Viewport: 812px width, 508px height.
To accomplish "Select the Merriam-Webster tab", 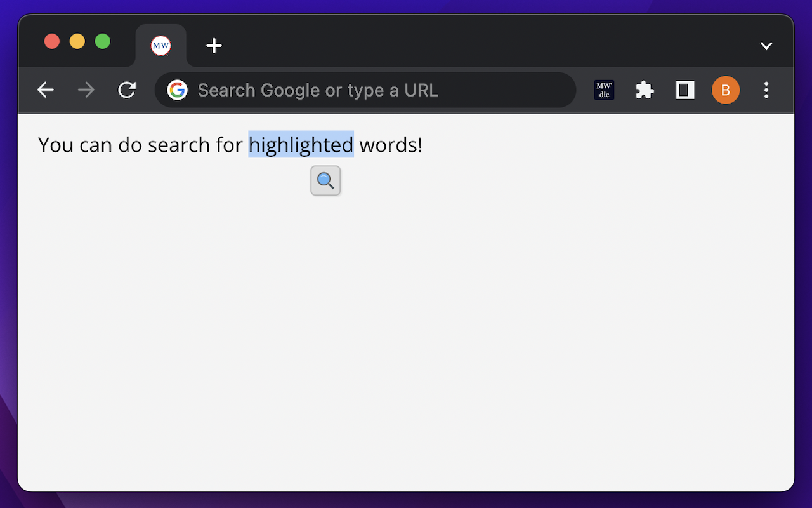I will click(161, 46).
